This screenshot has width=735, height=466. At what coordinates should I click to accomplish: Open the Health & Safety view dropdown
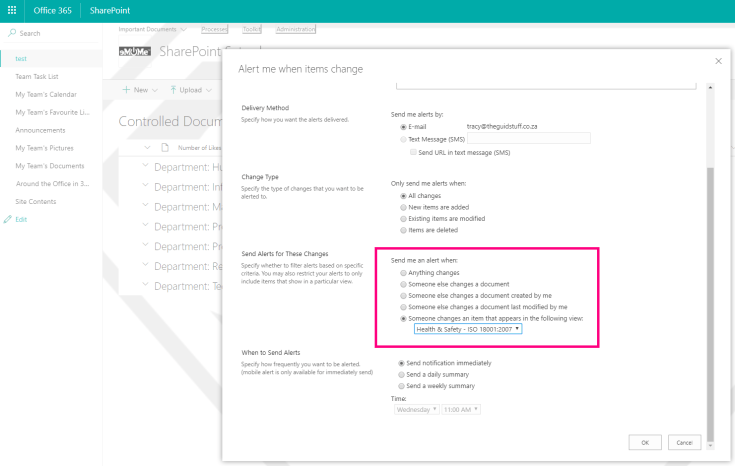pos(467,329)
